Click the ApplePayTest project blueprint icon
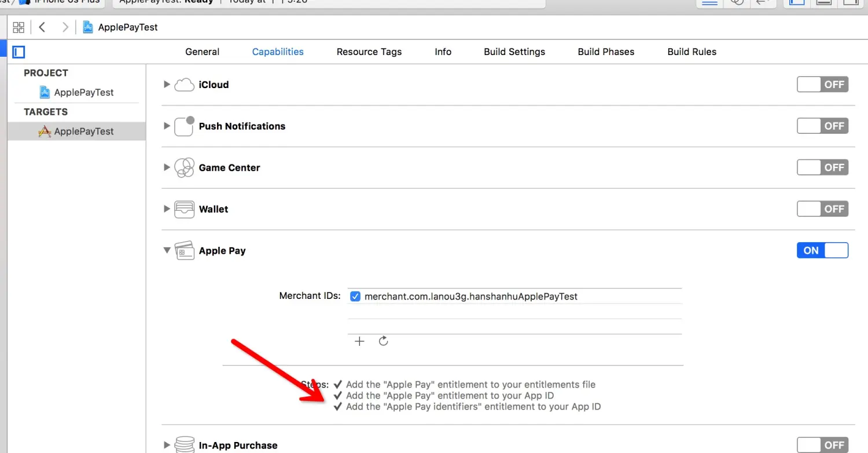Image resolution: width=868 pixels, height=453 pixels. coord(45,92)
